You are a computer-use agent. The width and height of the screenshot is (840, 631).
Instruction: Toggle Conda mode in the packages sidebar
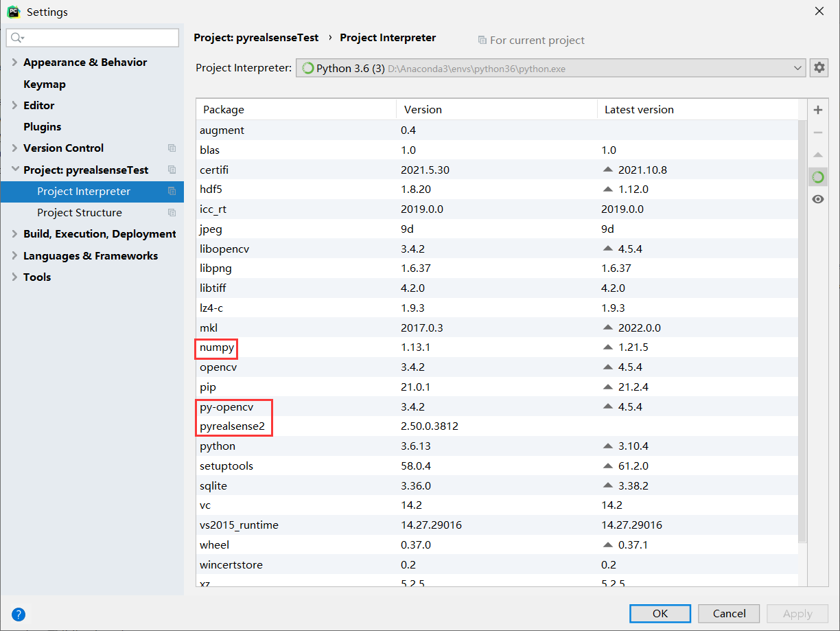[817, 176]
